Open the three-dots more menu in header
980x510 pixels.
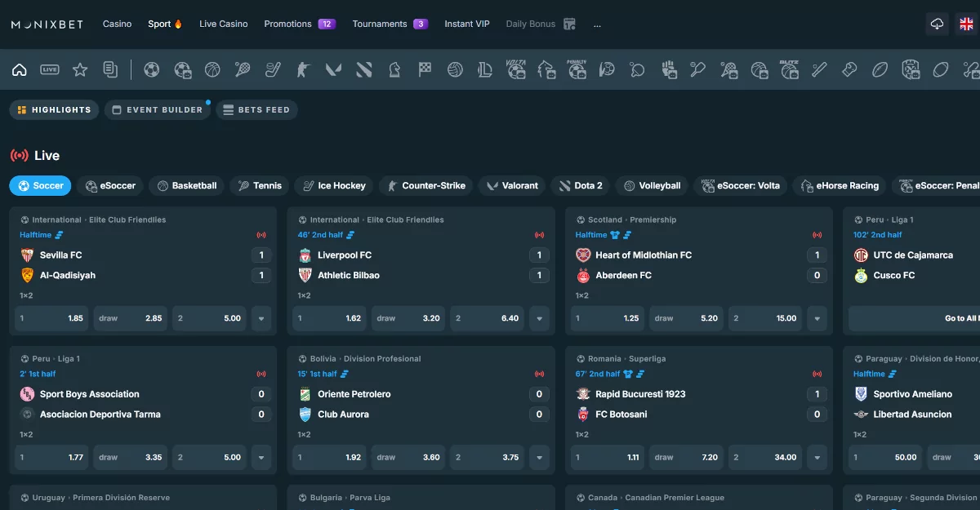598,24
